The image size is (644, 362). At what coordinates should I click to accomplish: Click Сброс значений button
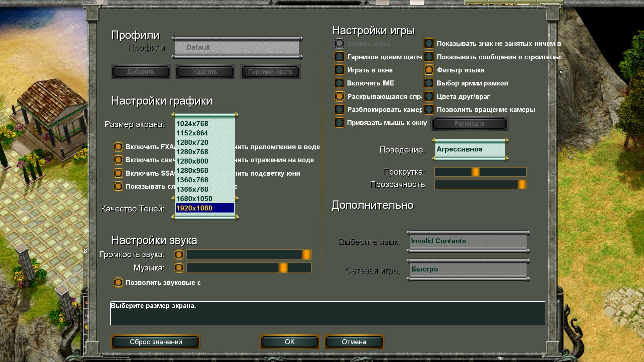pos(156,342)
